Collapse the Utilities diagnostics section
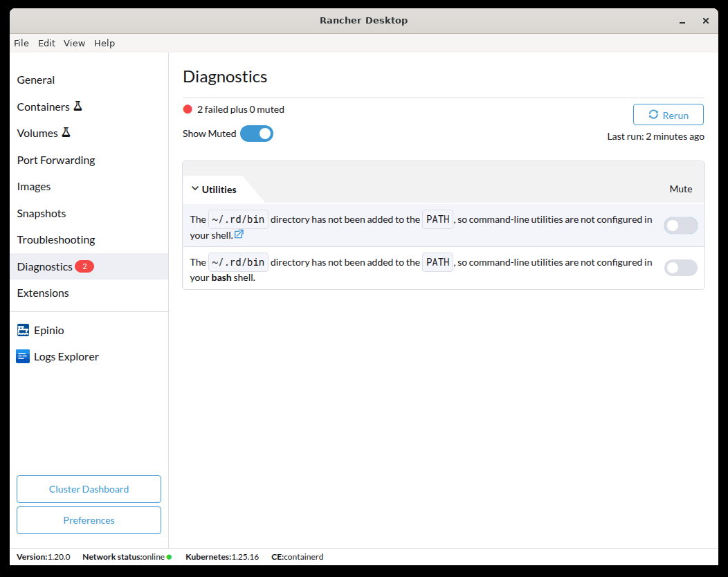The width and height of the screenshot is (728, 577). tap(194, 188)
